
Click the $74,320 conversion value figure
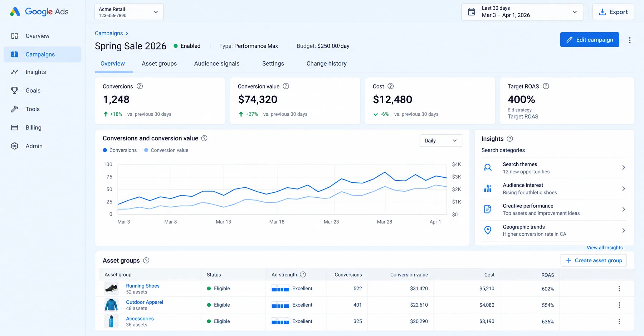(258, 100)
